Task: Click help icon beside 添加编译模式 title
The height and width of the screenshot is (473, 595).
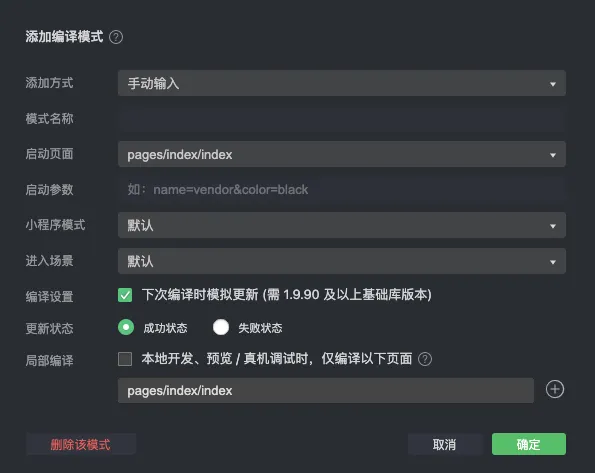Action: (x=116, y=37)
